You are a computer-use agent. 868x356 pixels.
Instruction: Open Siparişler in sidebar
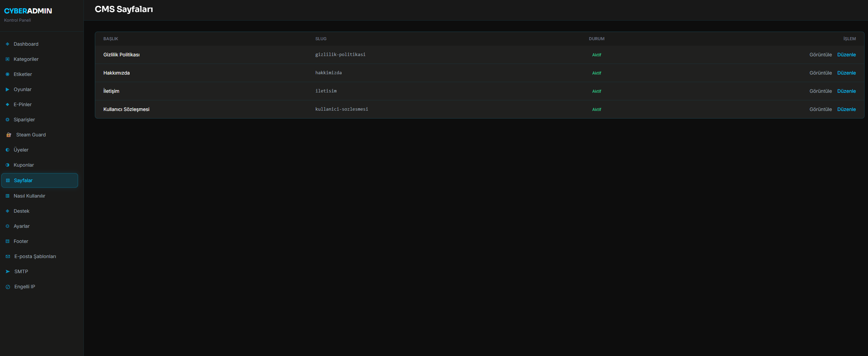click(40, 120)
